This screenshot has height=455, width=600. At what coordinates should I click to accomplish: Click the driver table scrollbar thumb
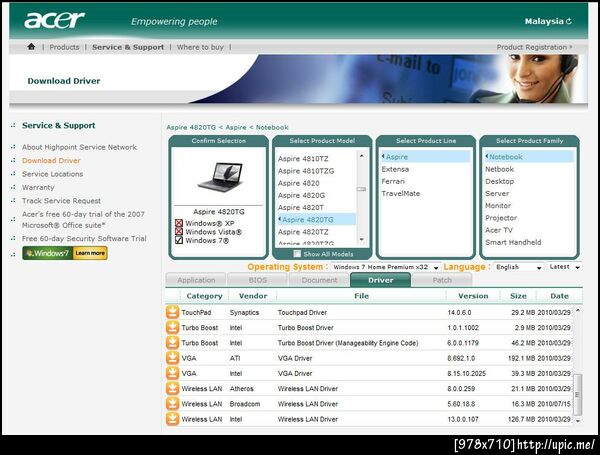(x=578, y=394)
